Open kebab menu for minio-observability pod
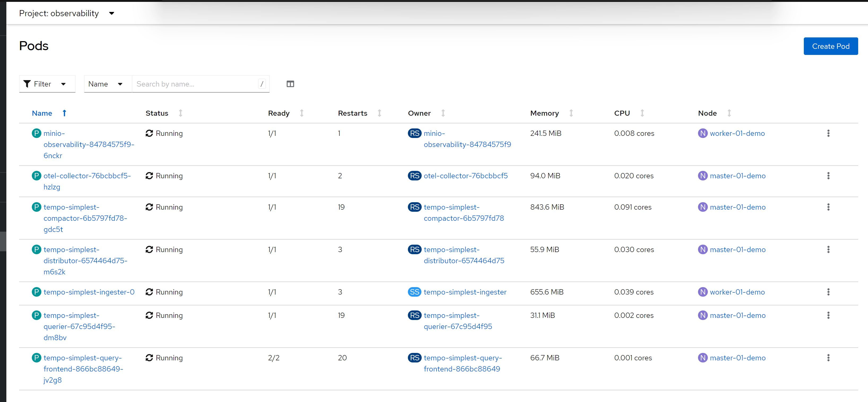The height and width of the screenshot is (402, 868). tap(828, 133)
